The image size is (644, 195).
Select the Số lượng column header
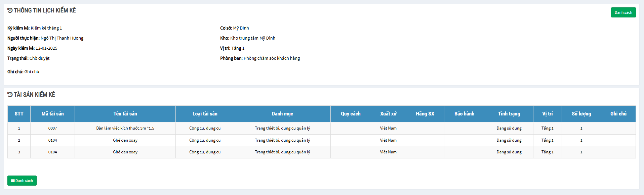[581, 114]
